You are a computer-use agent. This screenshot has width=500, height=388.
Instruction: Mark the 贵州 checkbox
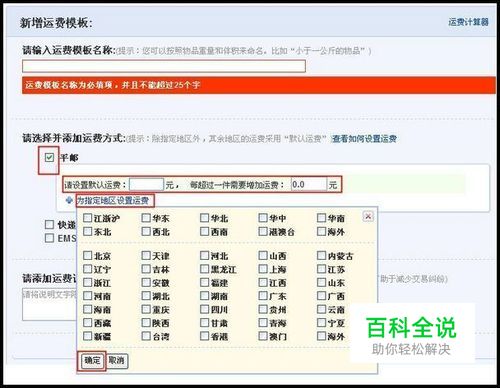[x=263, y=309]
